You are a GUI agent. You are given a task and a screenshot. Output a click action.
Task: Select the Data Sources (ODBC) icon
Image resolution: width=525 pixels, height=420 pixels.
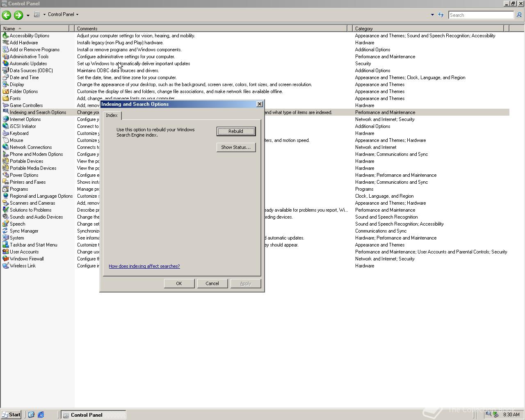[6, 71]
